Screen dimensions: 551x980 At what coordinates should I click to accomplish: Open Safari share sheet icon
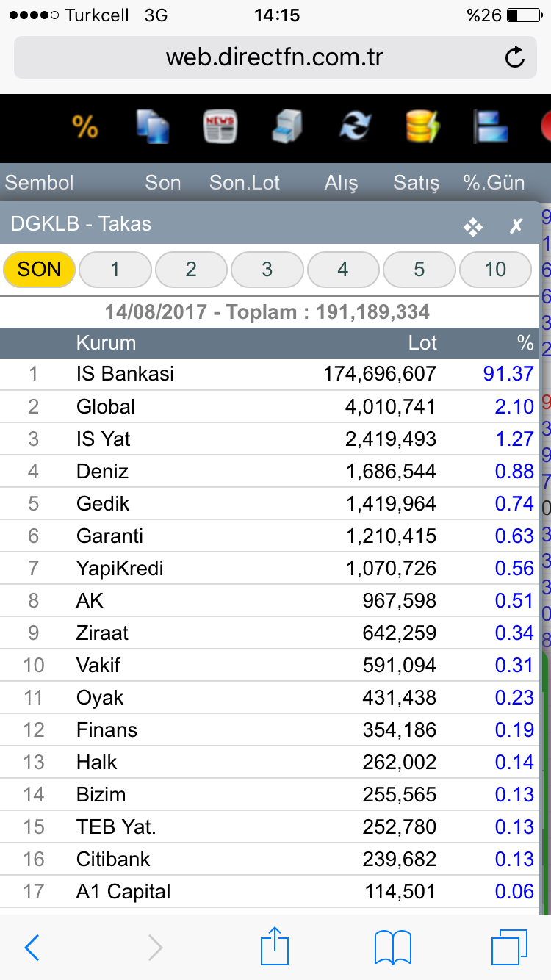coord(273,945)
